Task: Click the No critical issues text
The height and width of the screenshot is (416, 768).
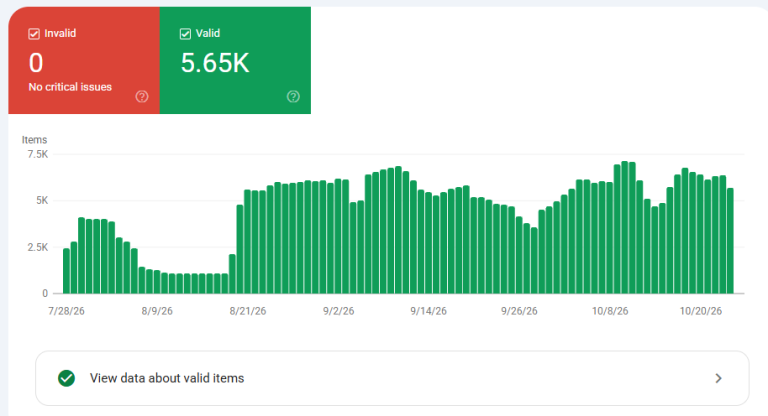Action: pos(70,87)
